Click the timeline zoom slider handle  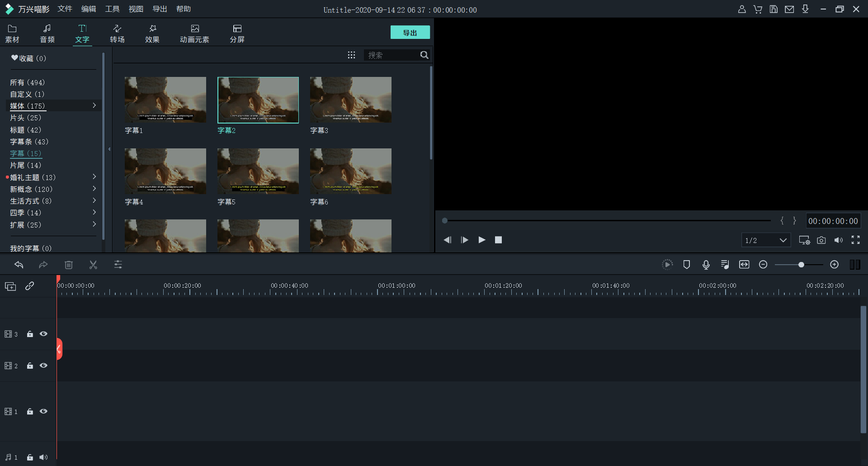[801, 265]
